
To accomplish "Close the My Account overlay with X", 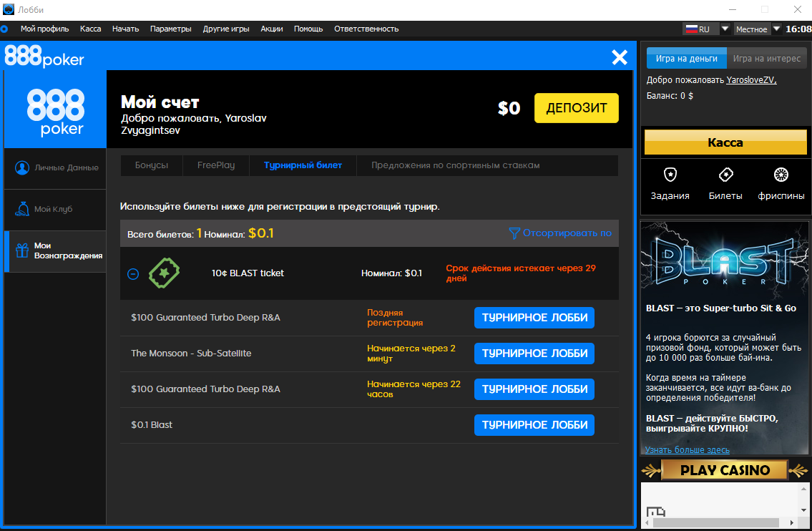I will pyautogui.click(x=620, y=57).
